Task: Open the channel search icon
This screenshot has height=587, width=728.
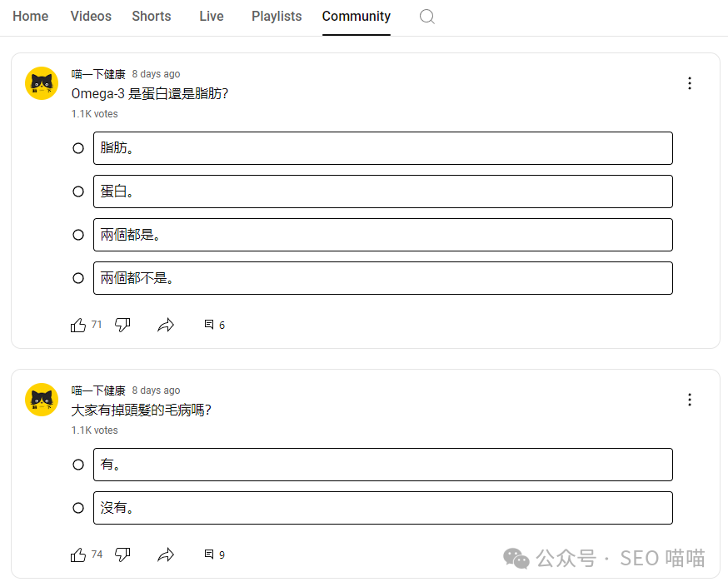Action: coord(426,17)
